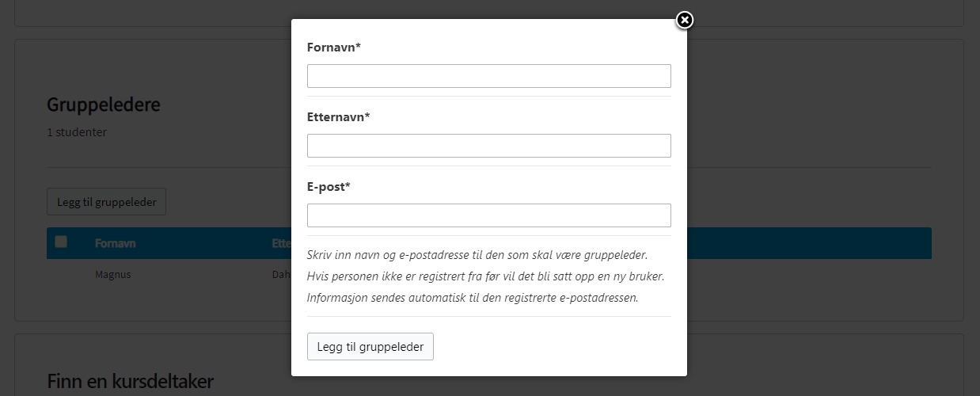Click the '1 studenter' count text
Screen dimensions: 980x396
click(x=77, y=132)
